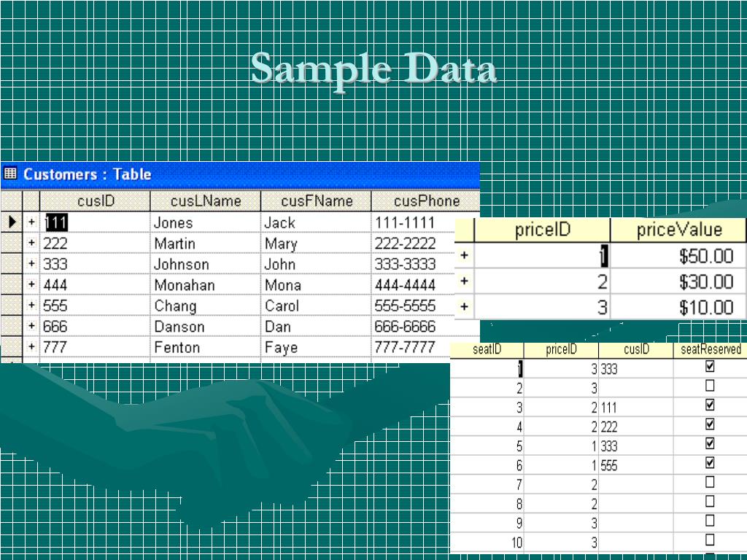
Task: Click first name cell Mona
Action: pyautogui.click(x=317, y=284)
